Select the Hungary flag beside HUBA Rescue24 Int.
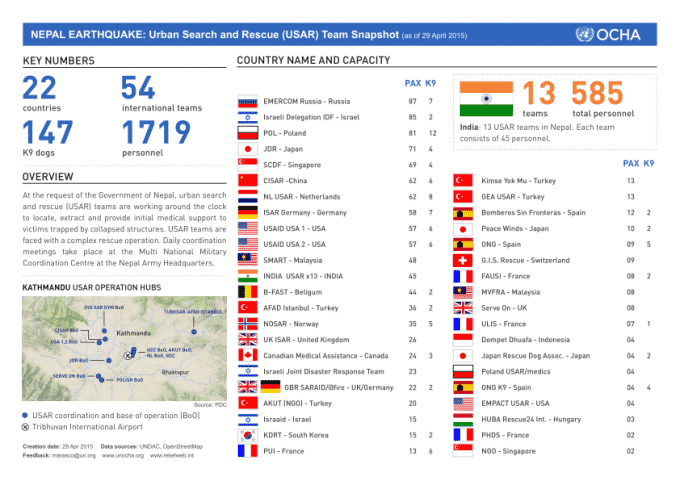 click(x=463, y=419)
